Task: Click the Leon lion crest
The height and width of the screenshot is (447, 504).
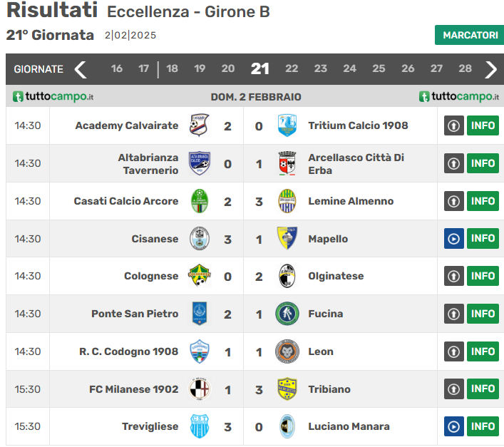Action: [287, 351]
